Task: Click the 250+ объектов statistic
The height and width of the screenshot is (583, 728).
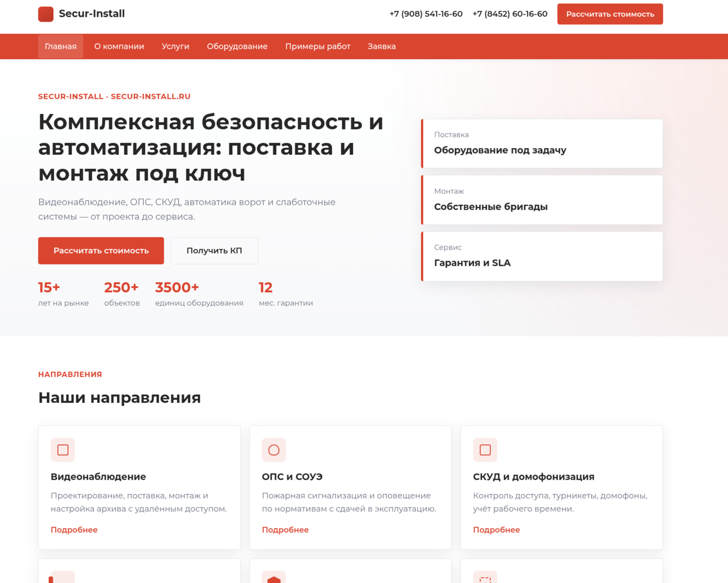Action: [122, 294]
